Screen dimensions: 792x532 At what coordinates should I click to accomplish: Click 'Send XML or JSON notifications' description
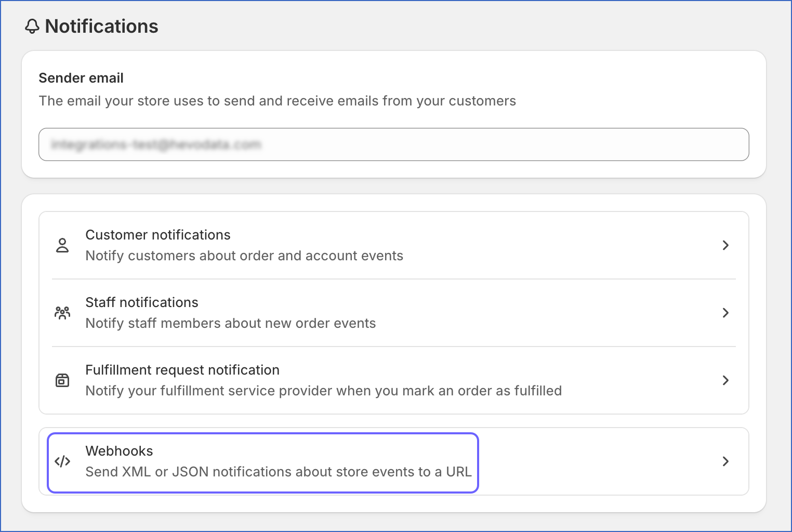click(x=279, y=472)
